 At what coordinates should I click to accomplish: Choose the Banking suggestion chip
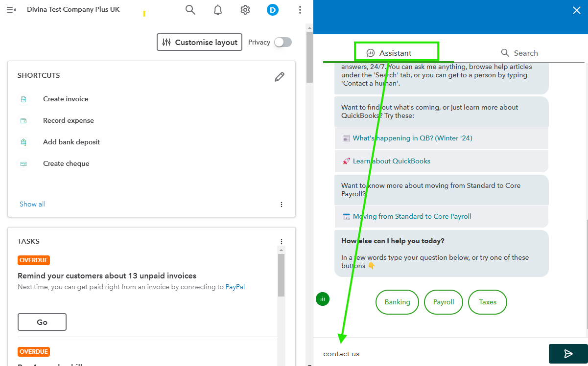coord(397,302)
